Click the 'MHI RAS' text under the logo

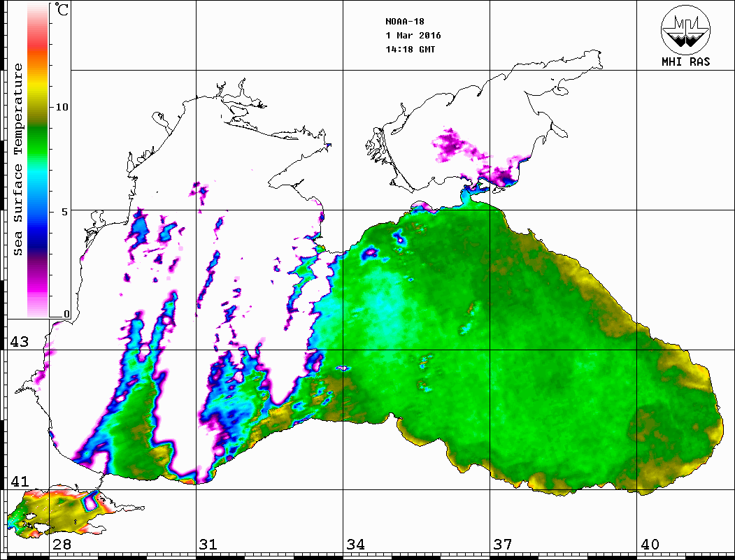click(685, 62)
